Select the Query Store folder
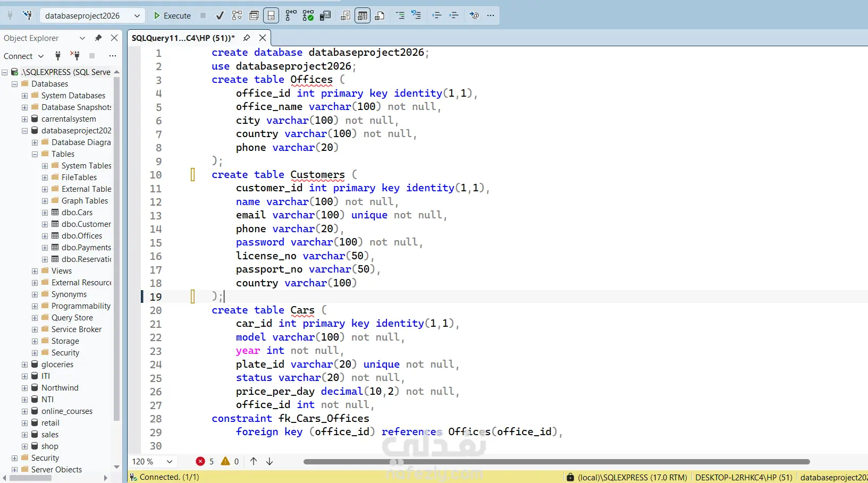This screenshot has height=483, width=868. 72,318
